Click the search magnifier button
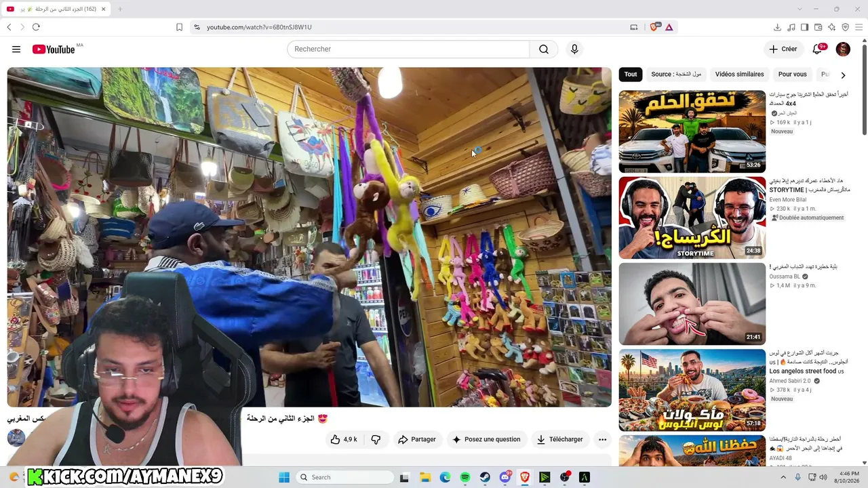The width and height of the screenshot is (868, 488). point(544,49)
